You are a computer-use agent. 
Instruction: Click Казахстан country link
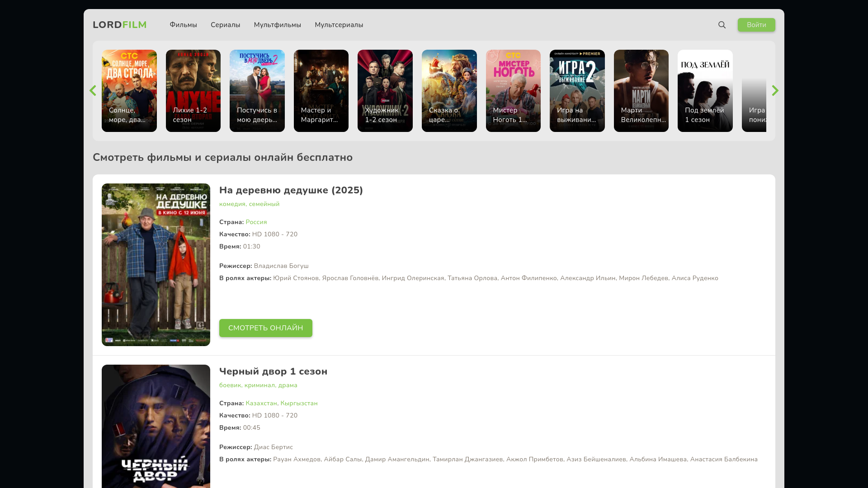(261, 404)
